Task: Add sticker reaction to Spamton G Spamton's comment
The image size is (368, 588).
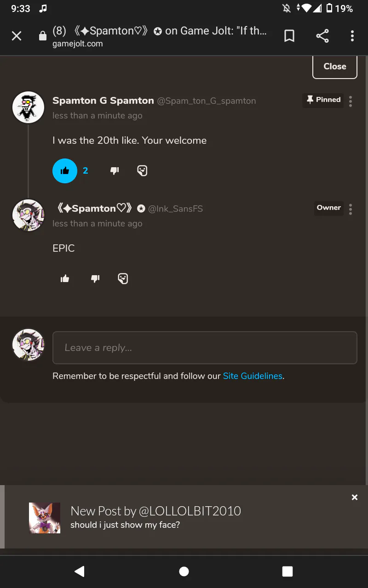Action: coord(142,171)
